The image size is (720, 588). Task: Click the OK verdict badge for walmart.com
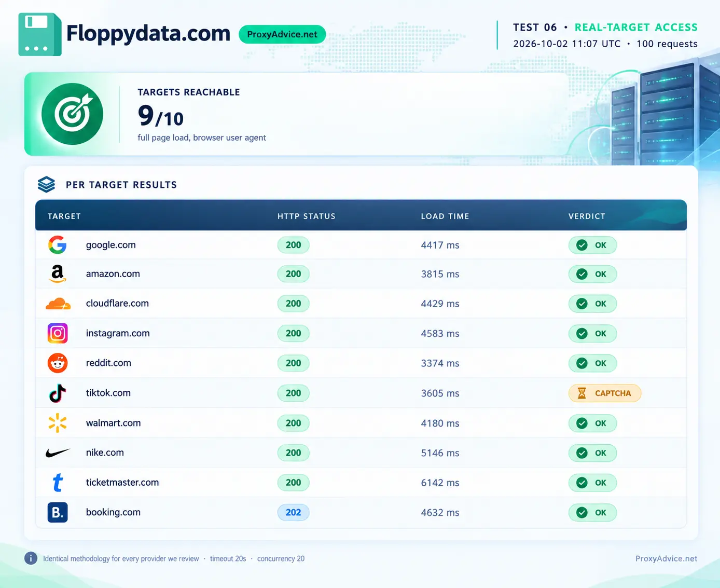click(592, 423)
